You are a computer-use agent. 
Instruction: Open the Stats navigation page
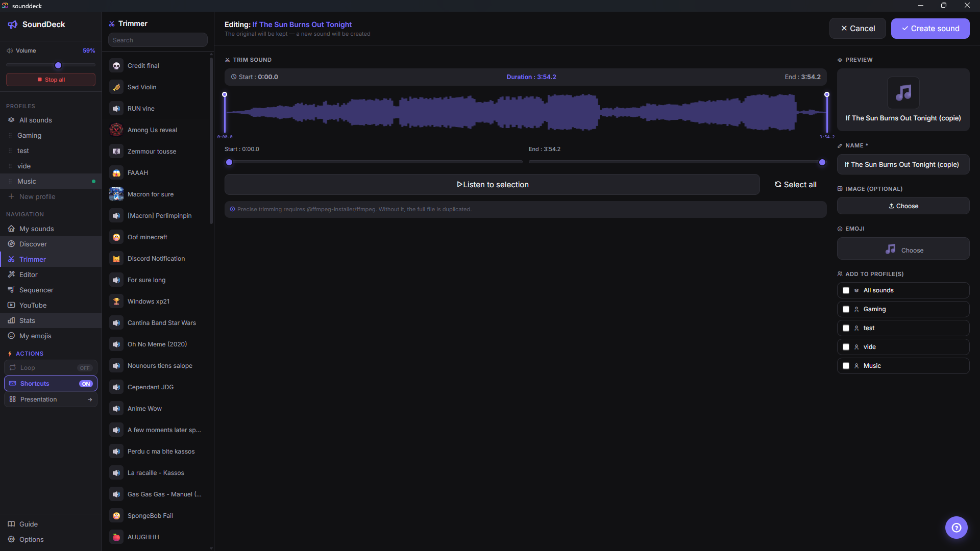point(51,320)
